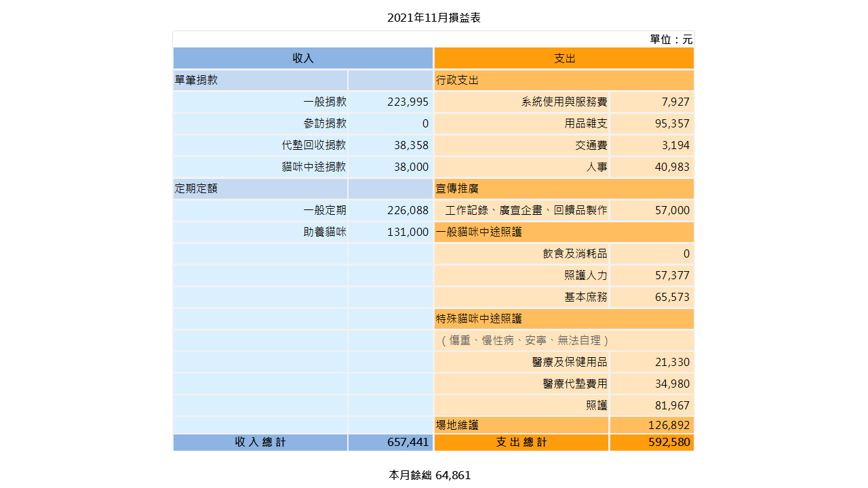
Task: Click the 場地維護 label
Action: [457, 425]
